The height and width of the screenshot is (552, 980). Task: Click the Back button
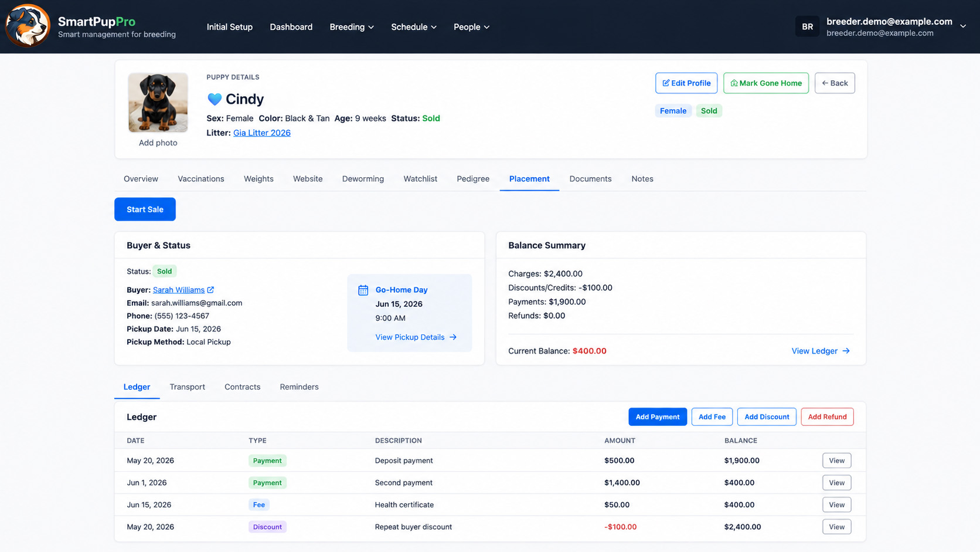click(x=835, y=83)
